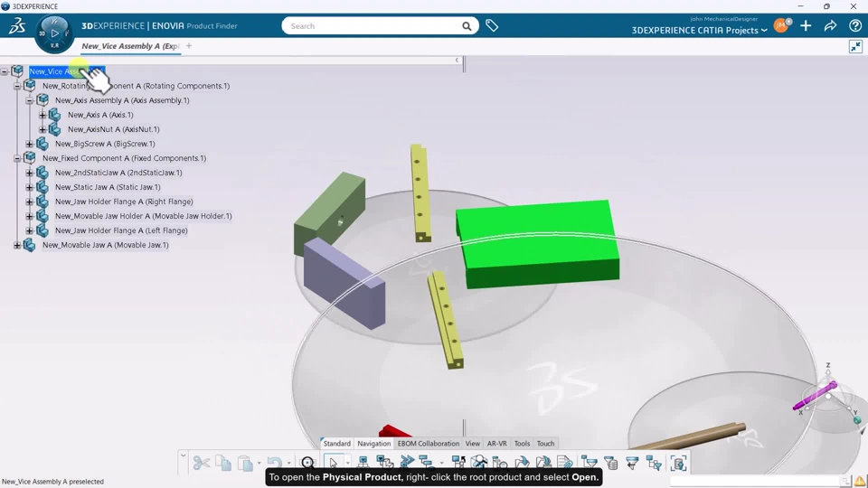
Task: Expand New_Jaw Holder Flange A (Left Flange)
Action: (x=29, y=230)
